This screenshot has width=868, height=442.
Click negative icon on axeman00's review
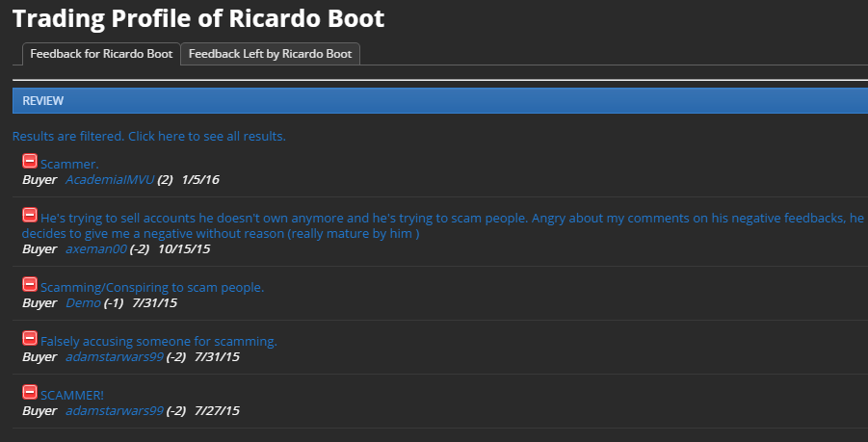(x=30, y=215)
